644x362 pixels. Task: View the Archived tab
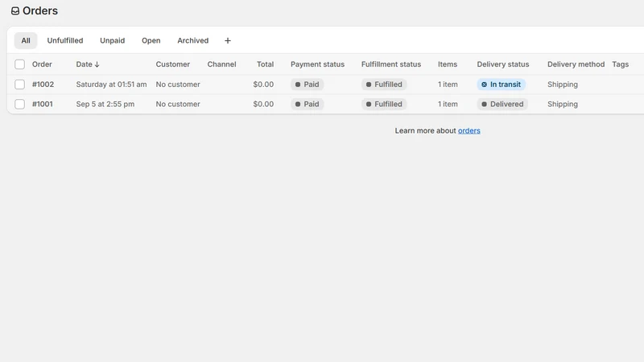(193, 41)
